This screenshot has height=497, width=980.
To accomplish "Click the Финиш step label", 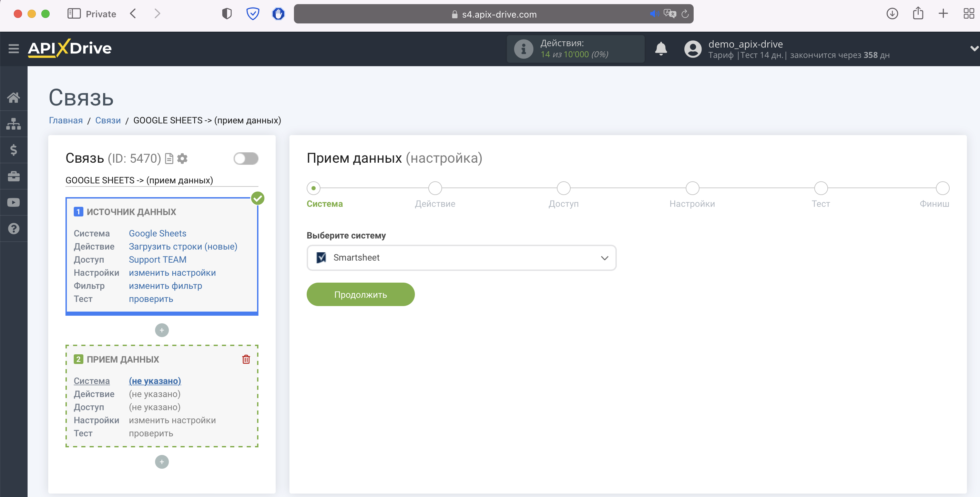I will point(935,204).
